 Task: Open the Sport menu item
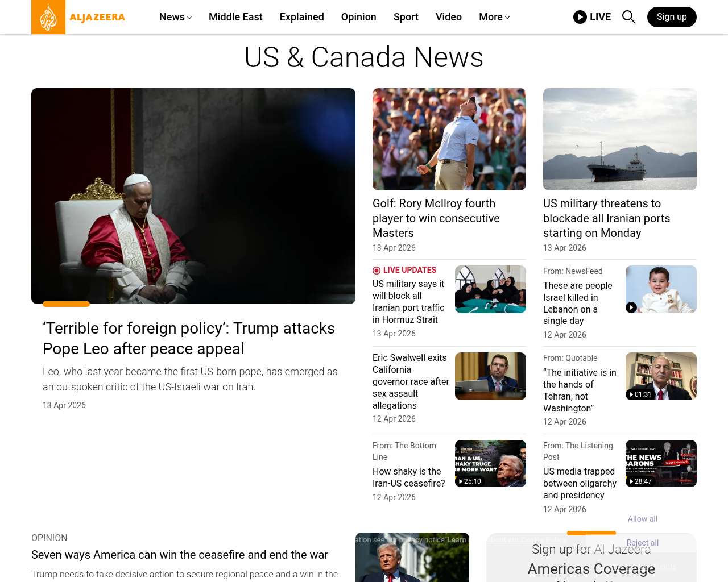point(406,17)
